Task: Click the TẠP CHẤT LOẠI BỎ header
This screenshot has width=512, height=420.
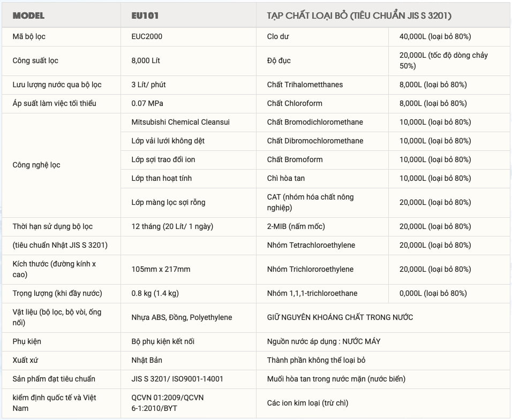Action: (x=359, y=16)
